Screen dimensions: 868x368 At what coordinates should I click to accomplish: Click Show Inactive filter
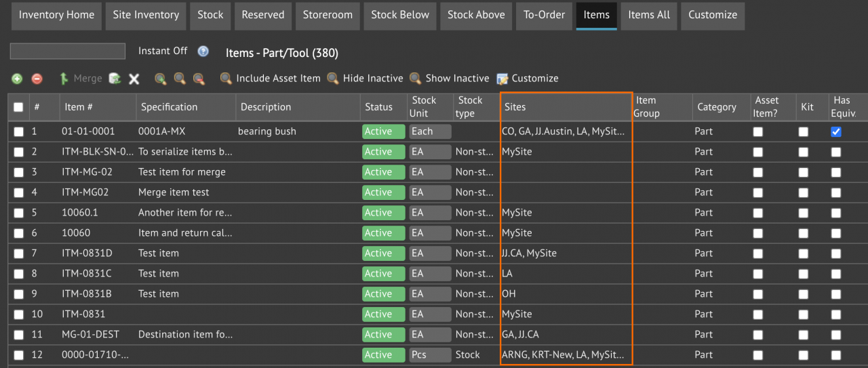pyautogui.click(x=449, y=79)
